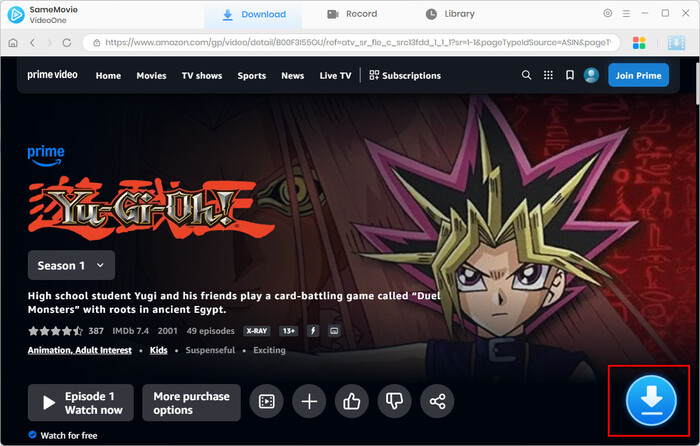Share the Yu-Gi-Oh! title

[437, 401]
